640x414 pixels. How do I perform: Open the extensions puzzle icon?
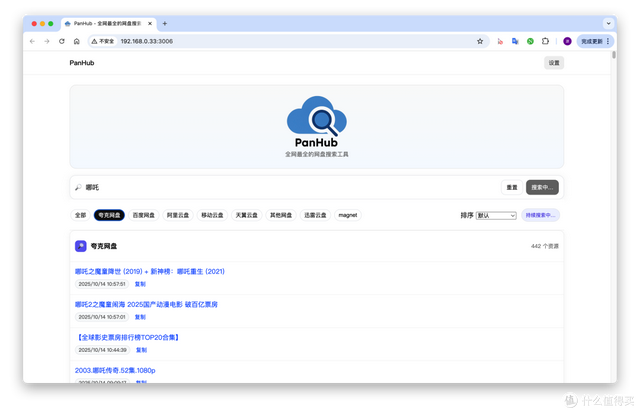545,41
